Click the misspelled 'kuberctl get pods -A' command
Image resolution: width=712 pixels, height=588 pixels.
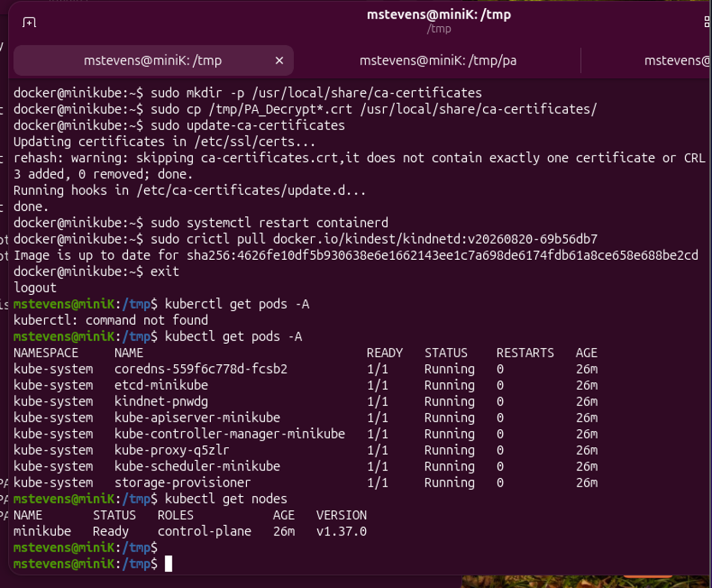237,304
